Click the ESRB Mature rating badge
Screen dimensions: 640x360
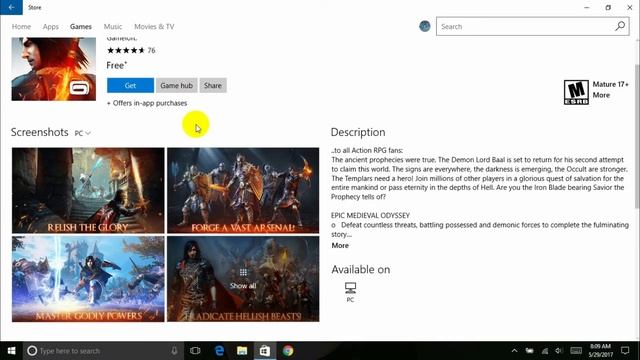point(576,92)
